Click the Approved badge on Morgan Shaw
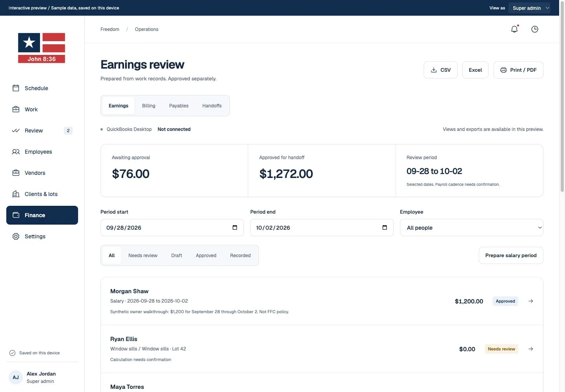This screenshot has width=565, height=392. coord(505,301)
